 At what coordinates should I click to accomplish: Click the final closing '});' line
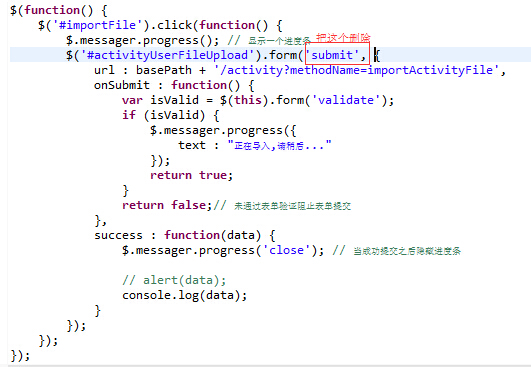pyautogui.click(x=20, y=355)
